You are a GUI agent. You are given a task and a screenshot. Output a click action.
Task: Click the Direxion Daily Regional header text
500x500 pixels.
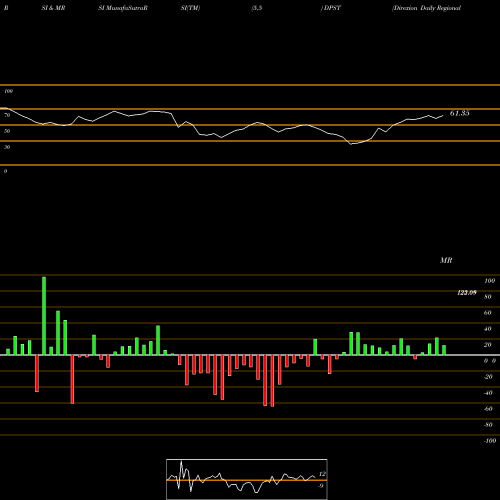point(427,8)
